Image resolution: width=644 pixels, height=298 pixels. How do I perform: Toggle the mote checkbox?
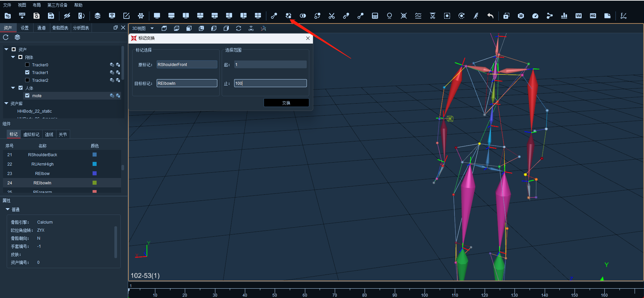(27, 96)
